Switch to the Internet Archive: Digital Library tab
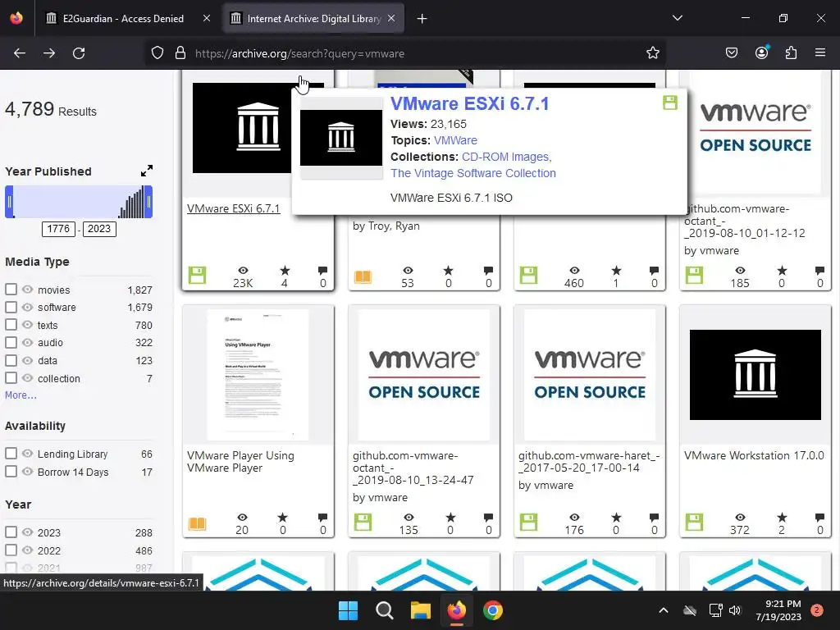840x630 pixels. pyautogui.click(x=313, y=18)
